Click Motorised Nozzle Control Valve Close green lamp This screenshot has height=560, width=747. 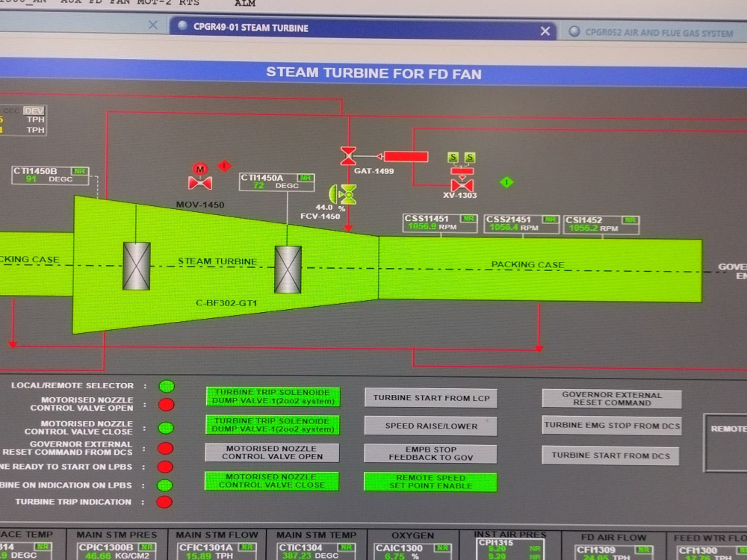(166, 428)
